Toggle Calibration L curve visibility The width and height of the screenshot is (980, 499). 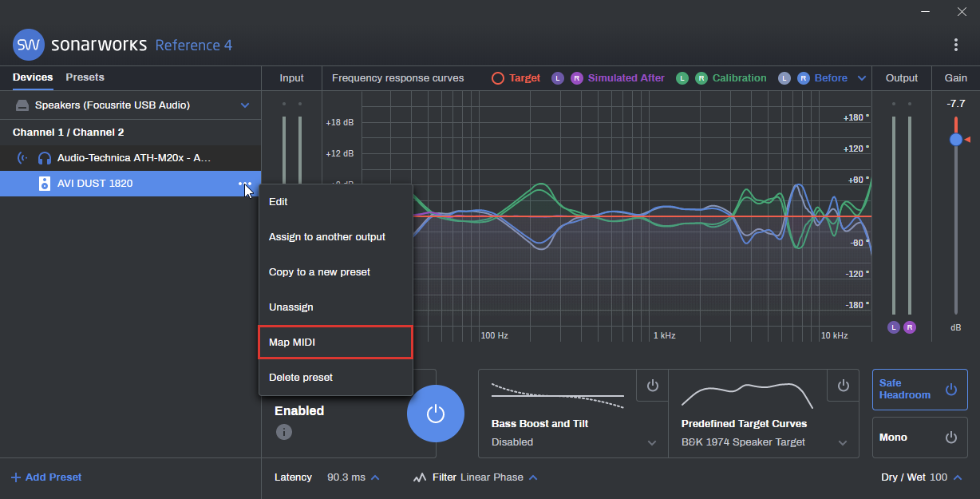coord(682,78)
